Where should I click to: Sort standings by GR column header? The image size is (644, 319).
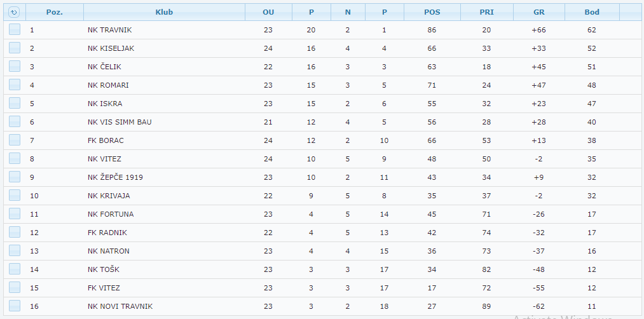click(539, 12)
